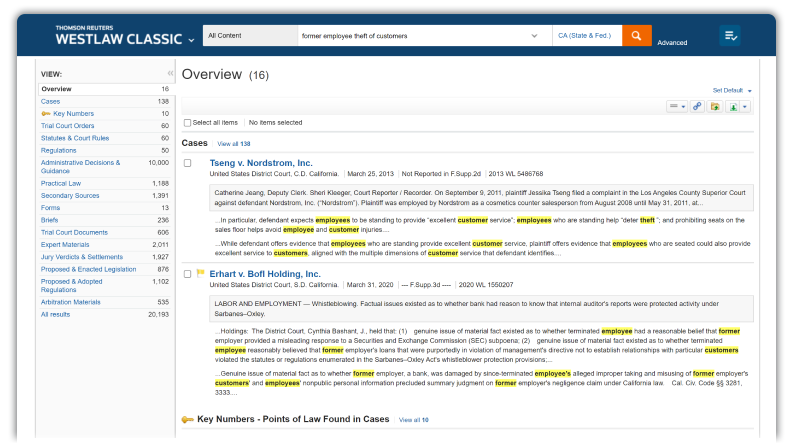Viewport: 792px width, 446px height.
Task: Tick the checkbox for Tseng v. Nordstrom
Action: [x=187, y=163]
